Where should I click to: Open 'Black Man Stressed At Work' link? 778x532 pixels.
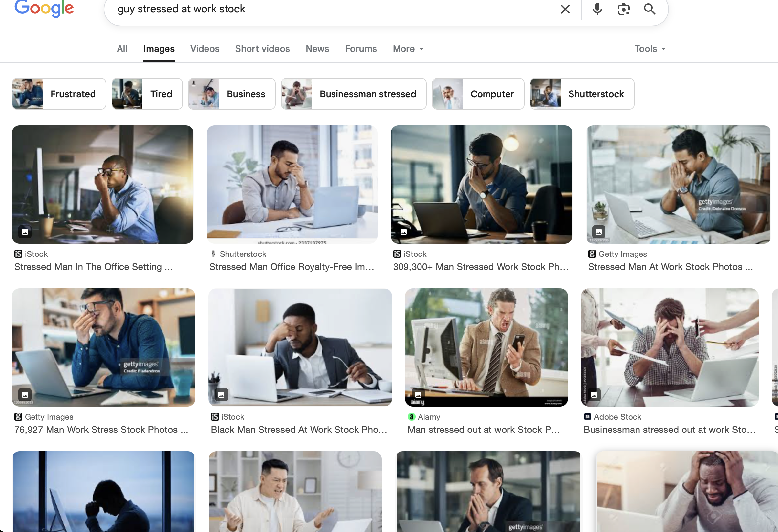[299, 430]
